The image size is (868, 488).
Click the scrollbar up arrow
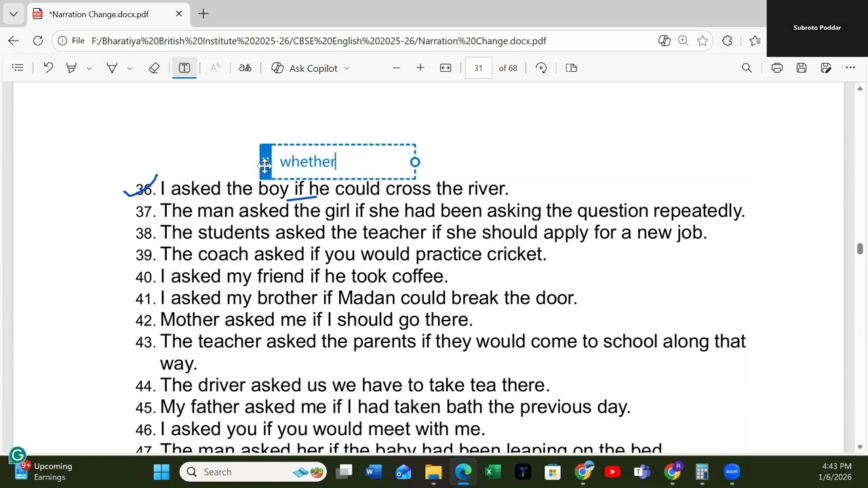point(861,89)
